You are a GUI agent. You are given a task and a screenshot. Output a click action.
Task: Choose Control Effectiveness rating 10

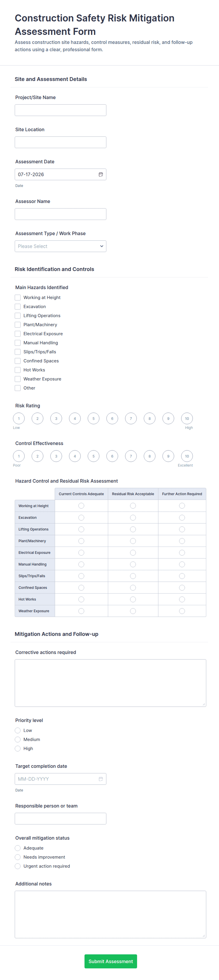(187, 456)
